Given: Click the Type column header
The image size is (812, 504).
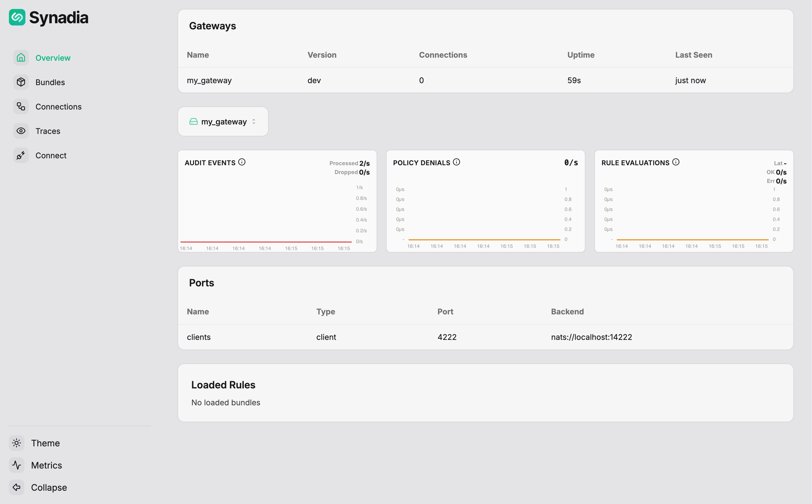Looking at the screenshot, I should pos(326,312).
